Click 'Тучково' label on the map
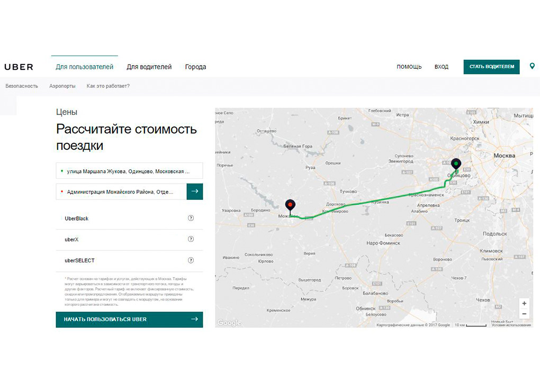Screen dimensions: 540x392 click(x=348, y=192)
